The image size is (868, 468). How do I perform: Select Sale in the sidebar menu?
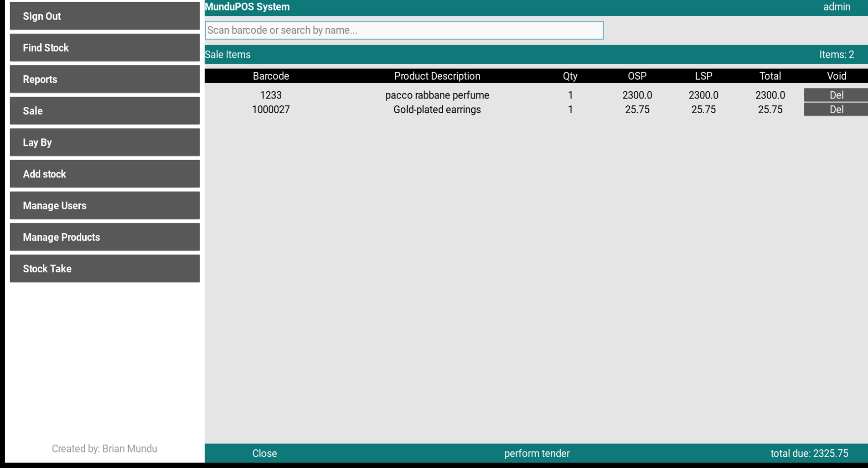[104, 110]
